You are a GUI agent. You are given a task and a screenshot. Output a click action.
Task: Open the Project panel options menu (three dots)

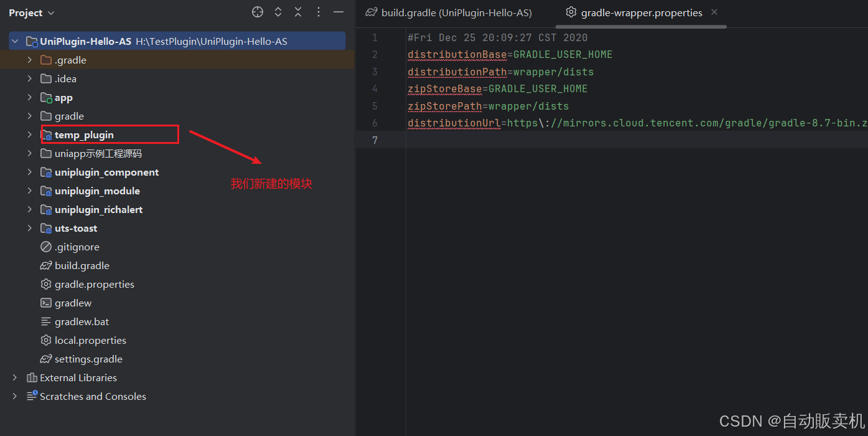pos(319,12)
